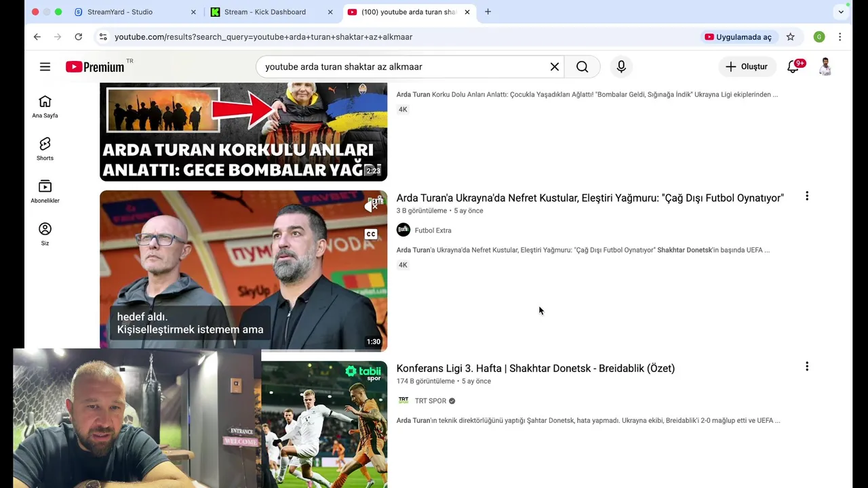
Task: Open options for Konferans Ligi video
Action: pyautogui.click(x=807, y=367)
